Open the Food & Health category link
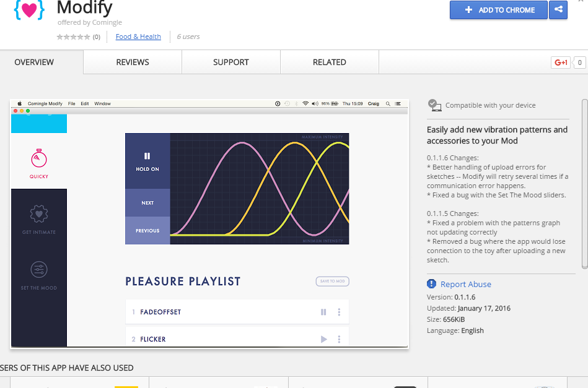The image size is (588, 388). click(138, 37)
